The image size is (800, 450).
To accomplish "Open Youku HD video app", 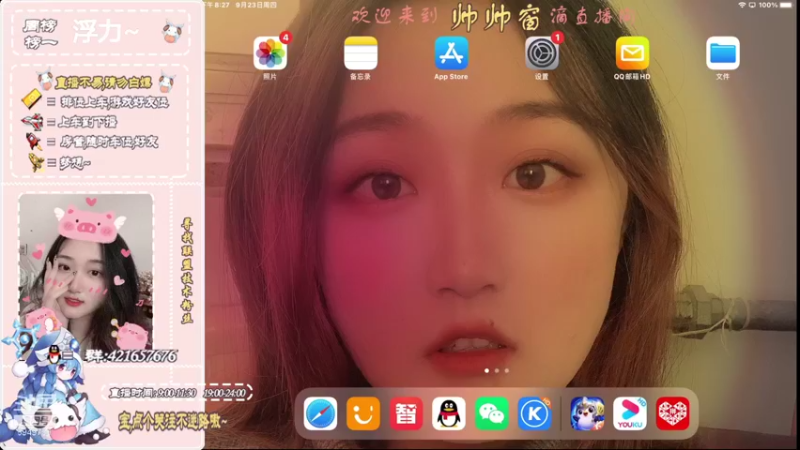I will pos(630,413).
